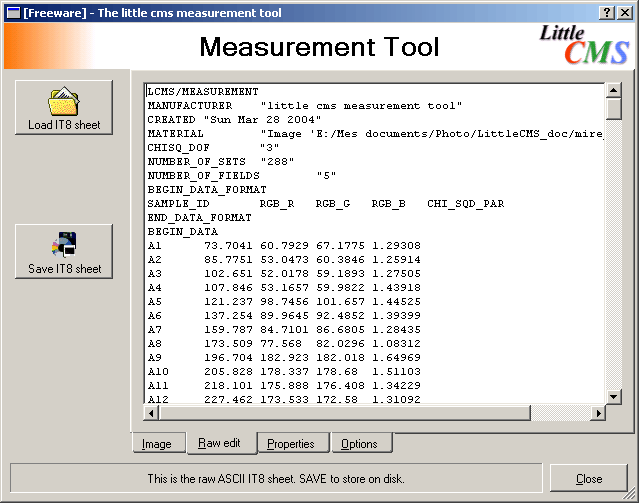Click the horizontal scrollbar thumb
The image size is (639, 503).
(345, 413)
